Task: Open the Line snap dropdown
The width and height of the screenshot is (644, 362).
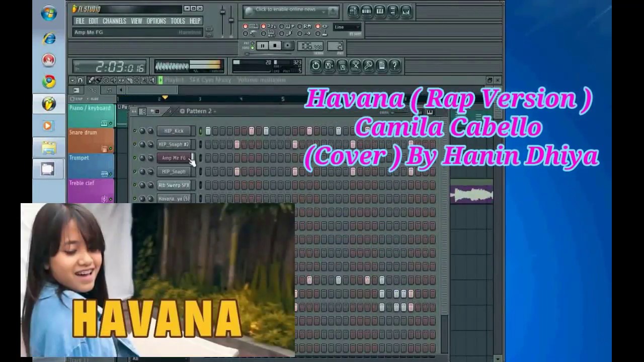Action: [347, 27]
